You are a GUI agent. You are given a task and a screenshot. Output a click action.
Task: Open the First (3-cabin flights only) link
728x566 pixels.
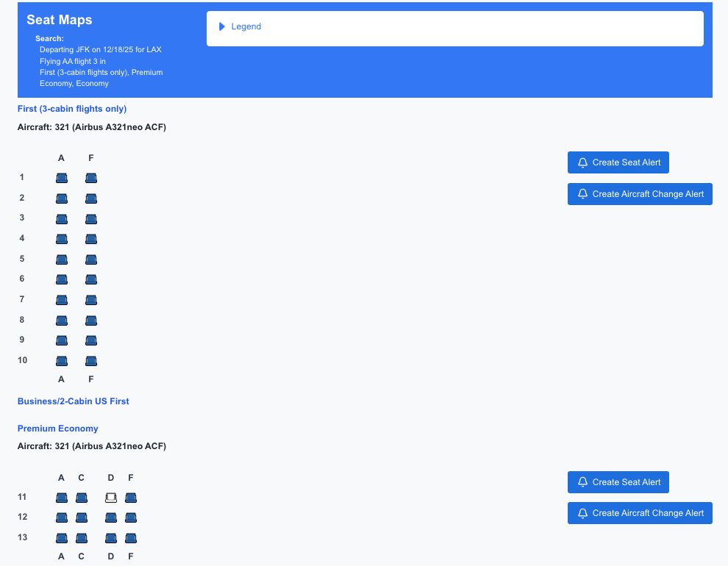[72, 109]
